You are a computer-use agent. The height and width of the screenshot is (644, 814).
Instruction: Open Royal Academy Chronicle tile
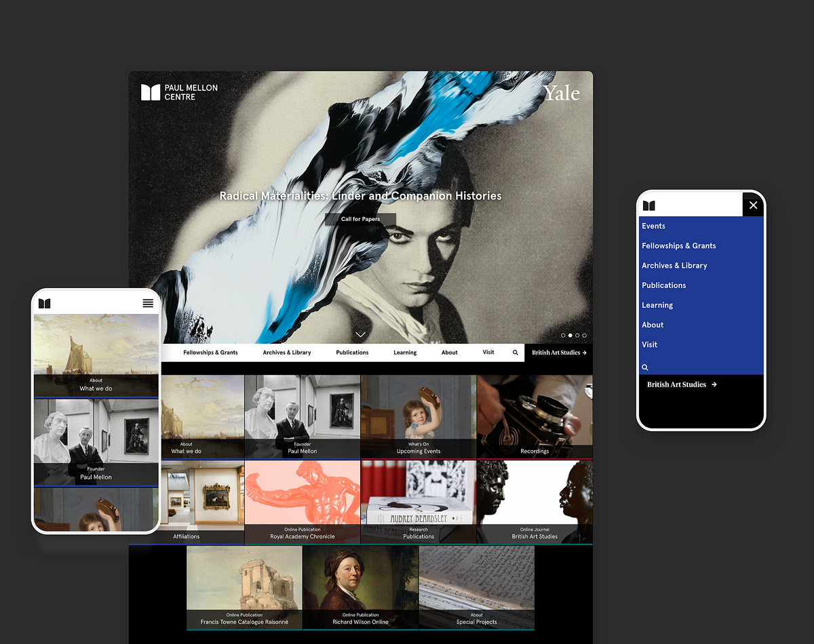point(303,502)
